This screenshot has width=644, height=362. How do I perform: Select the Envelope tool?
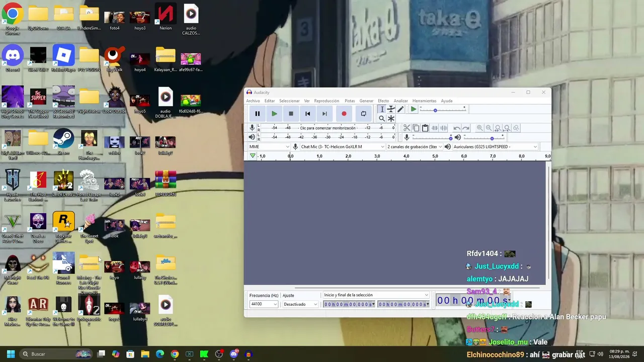[x=391, y=109]
